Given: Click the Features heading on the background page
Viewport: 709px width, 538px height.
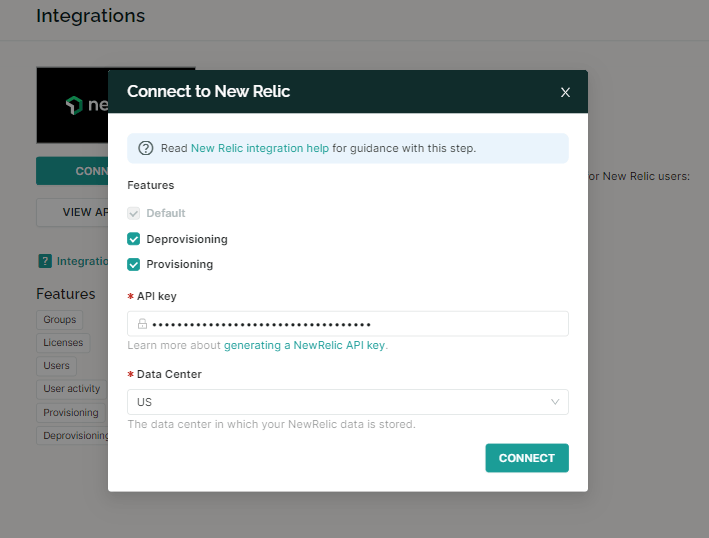Looking at the screenshot, I should [66, 294].
